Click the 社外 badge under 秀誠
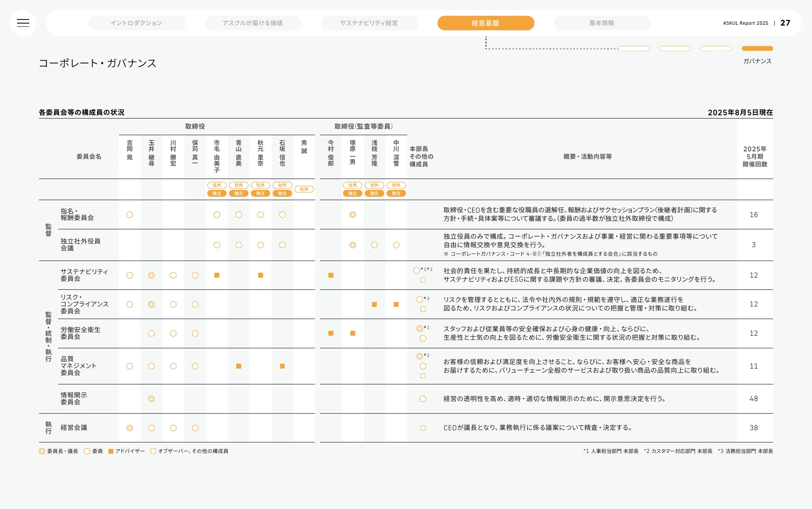Viewport: 812px width, 509px height. (304, 189)
